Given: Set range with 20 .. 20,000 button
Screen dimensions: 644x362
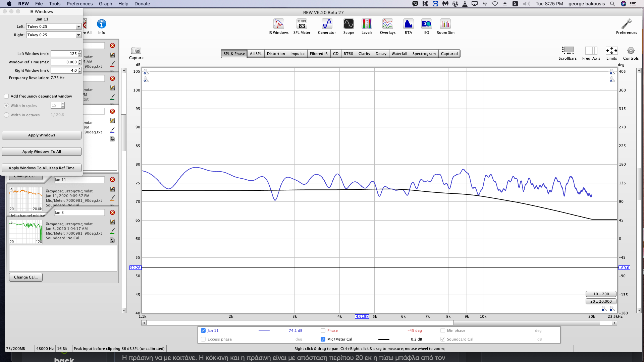Looking at the screenshot, I should [601, 301].
